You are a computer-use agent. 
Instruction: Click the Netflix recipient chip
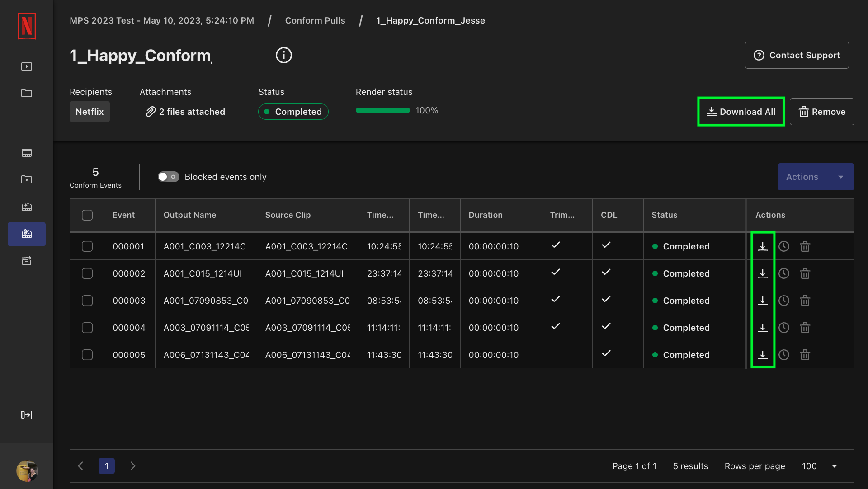point(90,112)
